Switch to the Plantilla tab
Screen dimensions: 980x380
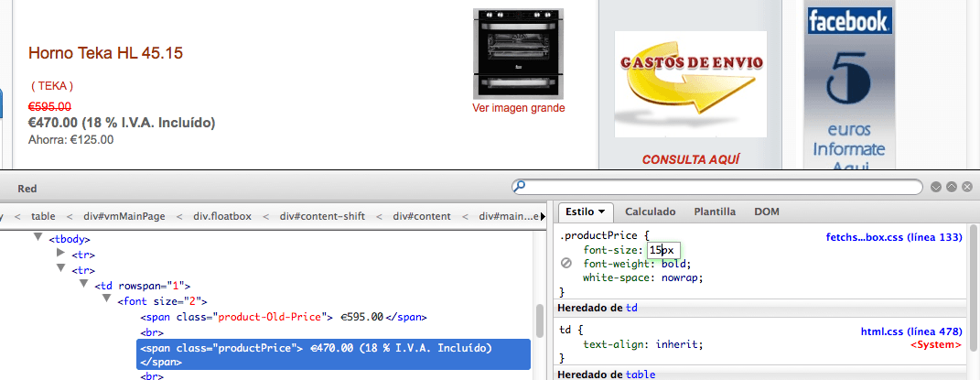pyautogui.click(x=715, y=212)
